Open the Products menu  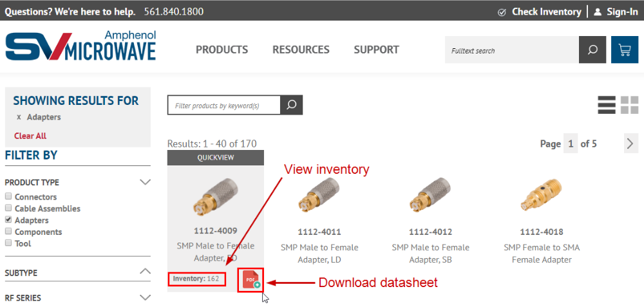click(x=222, y=50)
